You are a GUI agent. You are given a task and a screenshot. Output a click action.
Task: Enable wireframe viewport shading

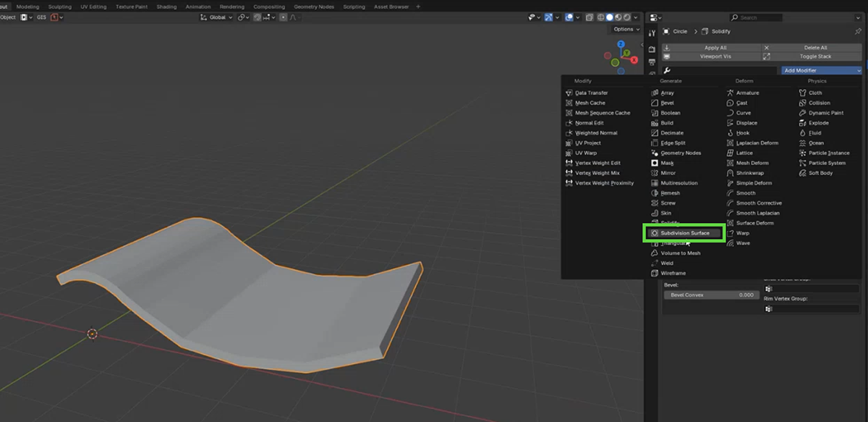(602, 17)
